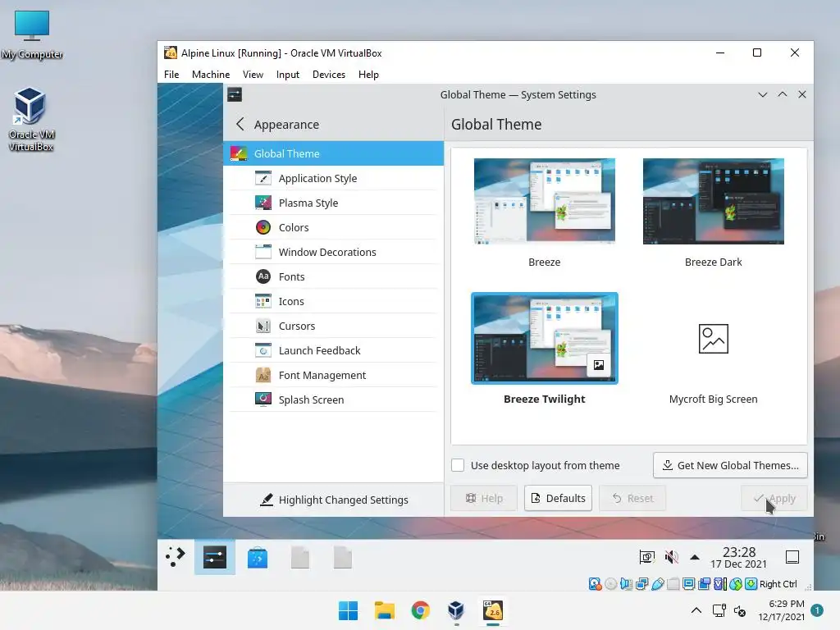Select the Breeze theme thumbnail
This screenshot has width=840, height=630.
pos(545,201)
